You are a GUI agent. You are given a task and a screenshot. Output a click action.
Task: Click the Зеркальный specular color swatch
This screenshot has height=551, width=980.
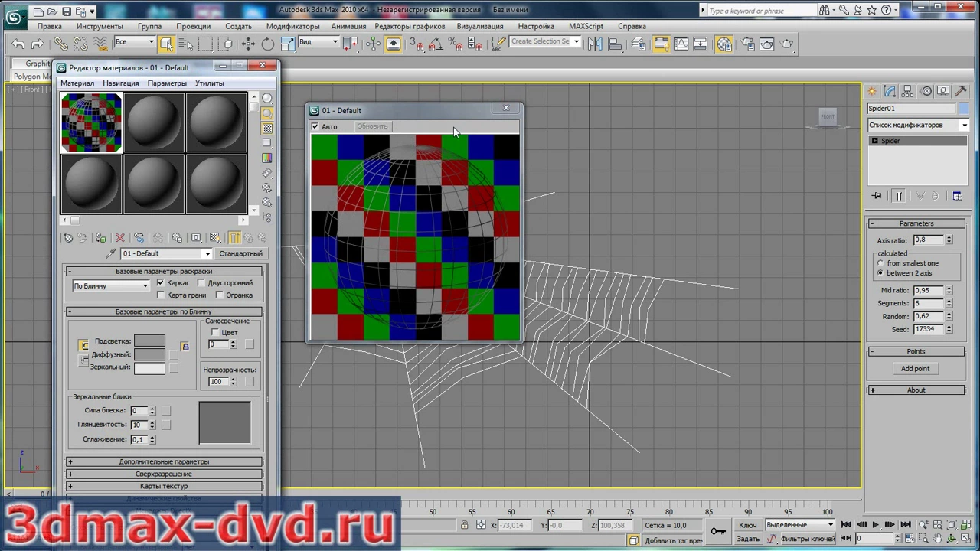click(x=149, y=368)
